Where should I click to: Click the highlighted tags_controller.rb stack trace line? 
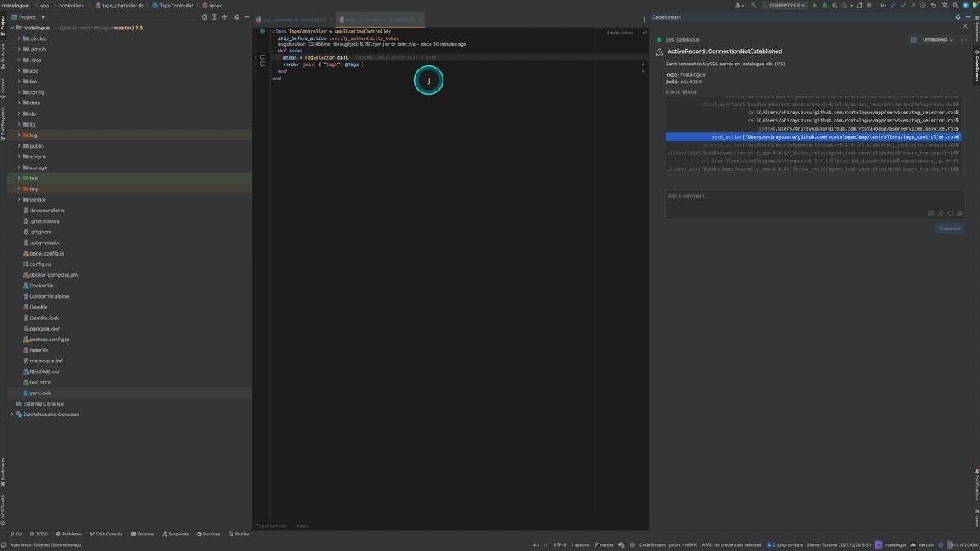click(x=813, y=137)
